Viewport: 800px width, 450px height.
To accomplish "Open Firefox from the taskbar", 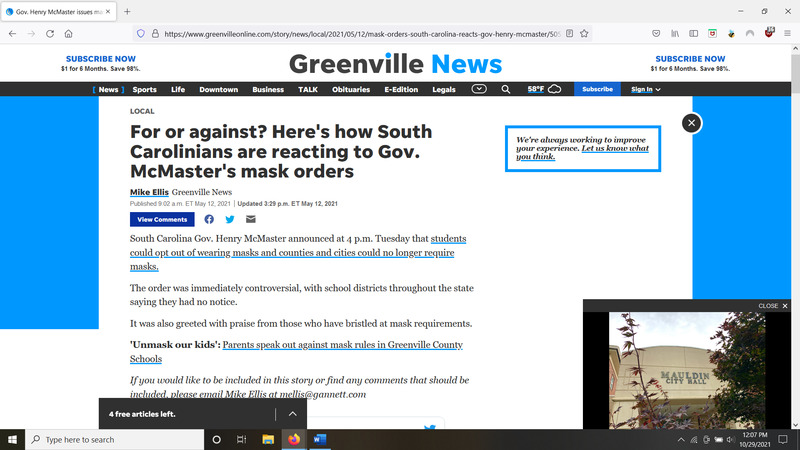I will point(294,439).
